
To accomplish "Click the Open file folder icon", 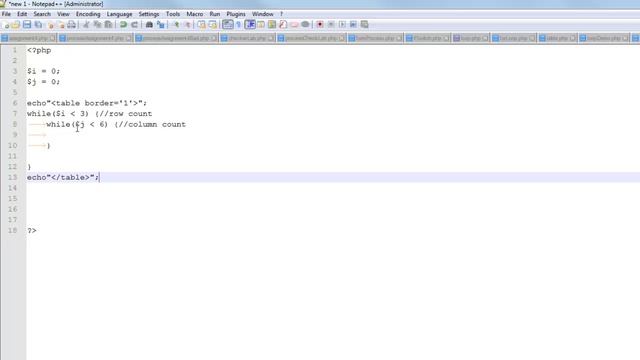I will point(16,25).
